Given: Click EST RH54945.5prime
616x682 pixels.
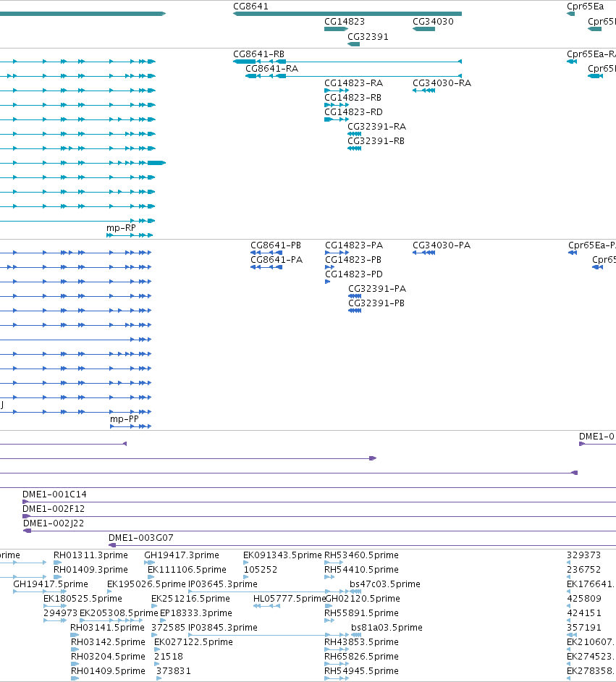Looking at the screenshot, I should click(361, 671).
